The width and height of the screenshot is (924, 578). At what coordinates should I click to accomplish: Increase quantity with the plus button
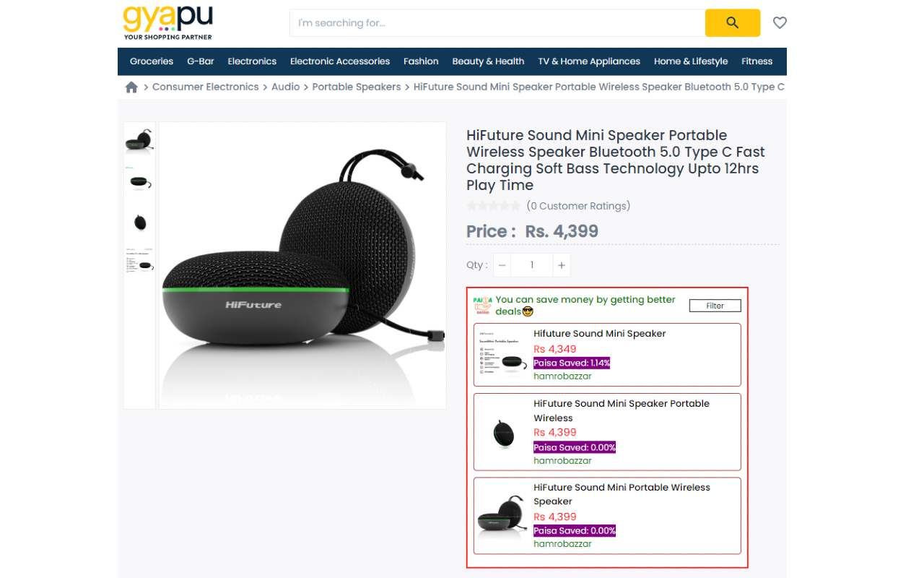click(x=562, y=265)
